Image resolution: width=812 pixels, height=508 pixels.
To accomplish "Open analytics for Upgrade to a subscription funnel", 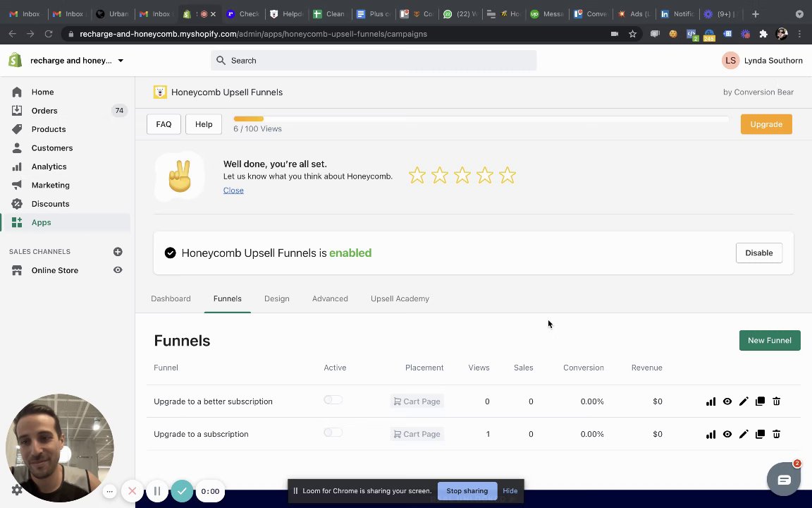I will coord(710,435).
